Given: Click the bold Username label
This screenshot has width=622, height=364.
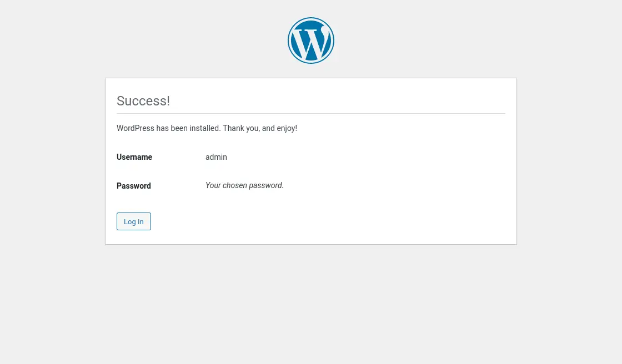Looking at the screenshot, I should click(134, 157).
